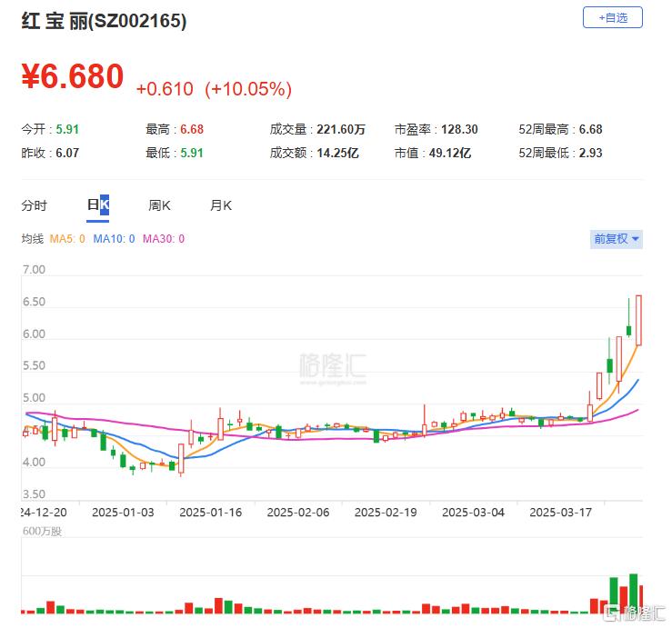672x628 pixels.
Task: Click 最高 value 6.68
Action: pyautogui.click(x=192, y=129)
